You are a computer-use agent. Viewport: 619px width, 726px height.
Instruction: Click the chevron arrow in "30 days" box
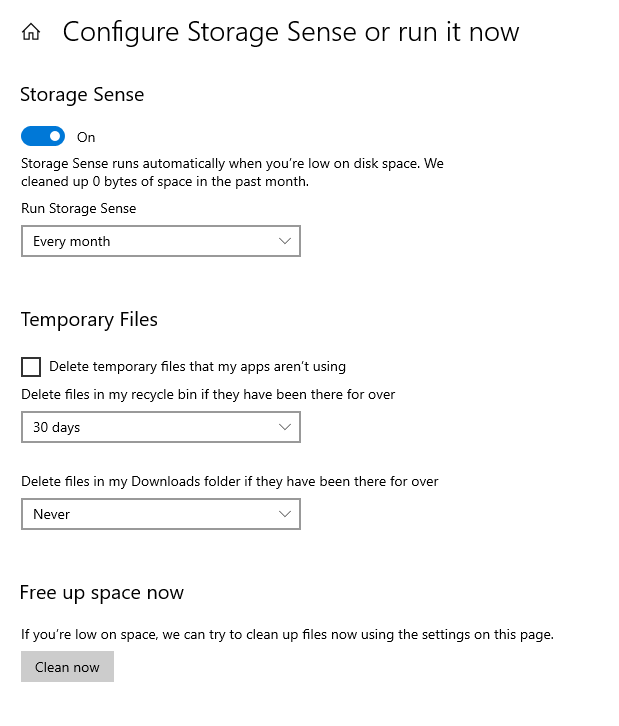tap(285, 427)
